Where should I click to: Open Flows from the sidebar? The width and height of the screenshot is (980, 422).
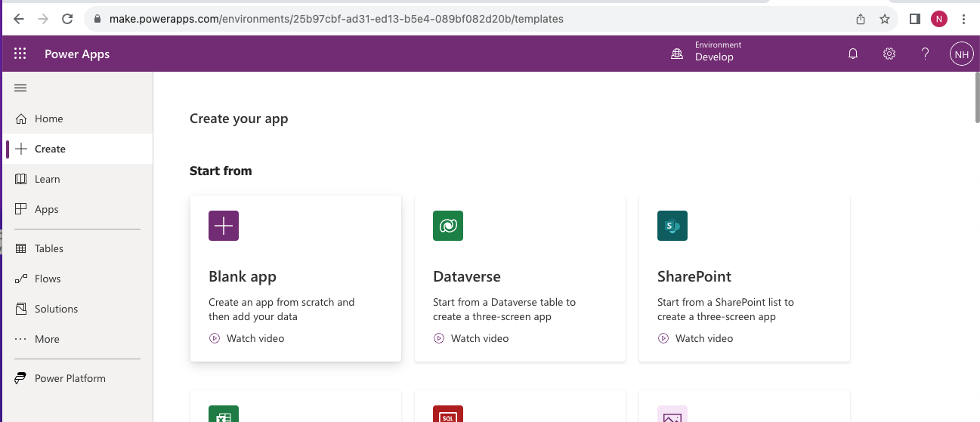(47, 279)
